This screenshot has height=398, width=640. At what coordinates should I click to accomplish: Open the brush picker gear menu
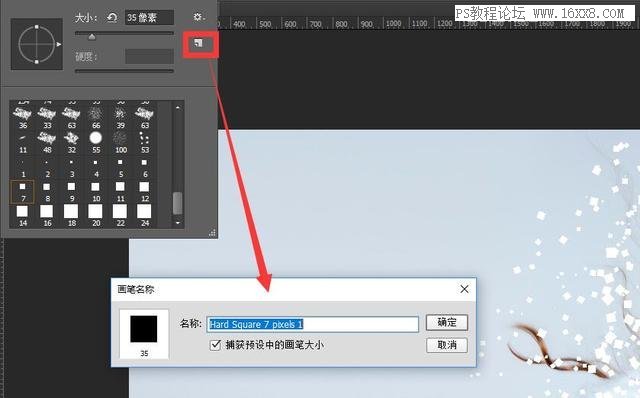pos(199,17)
